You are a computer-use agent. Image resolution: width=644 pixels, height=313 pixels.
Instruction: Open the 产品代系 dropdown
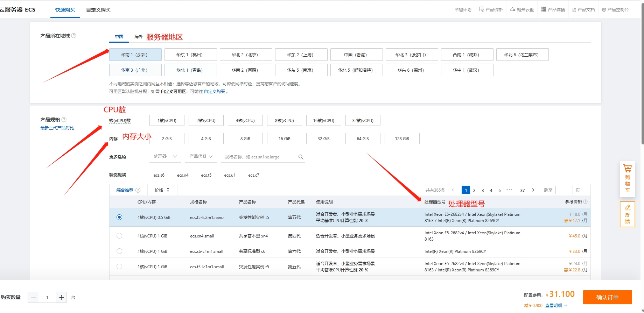(201, 157)
